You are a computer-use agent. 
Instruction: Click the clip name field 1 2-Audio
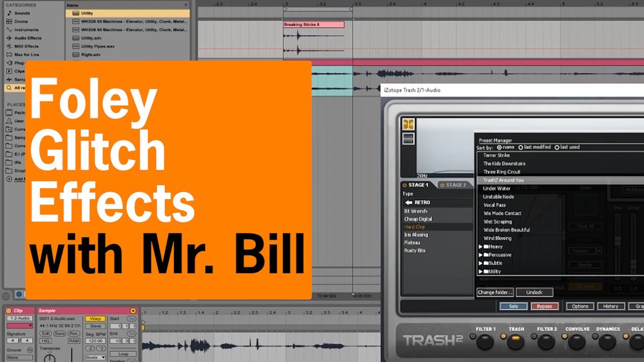(x=20, y=318)
